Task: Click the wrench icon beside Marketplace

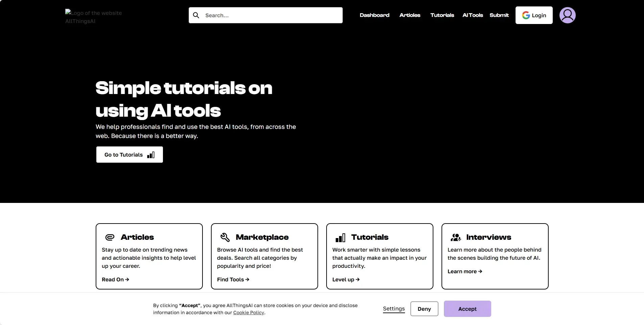Action: (225, 237)
